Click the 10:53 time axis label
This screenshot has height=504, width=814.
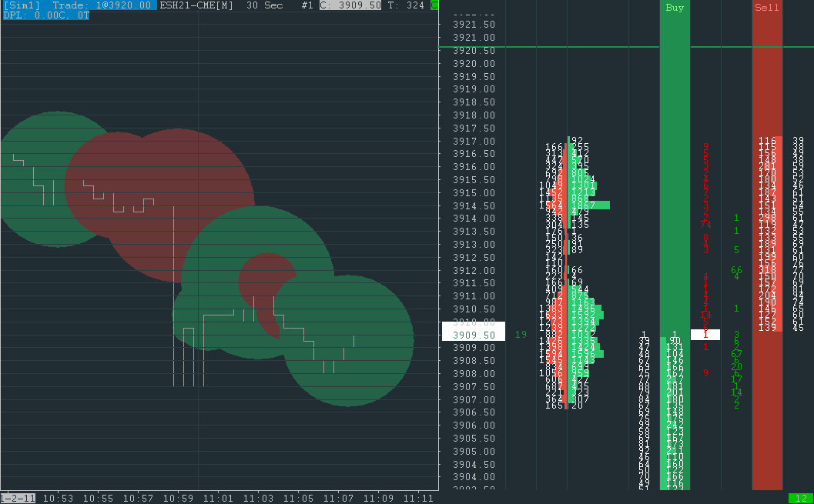click(x=59, y=499)
